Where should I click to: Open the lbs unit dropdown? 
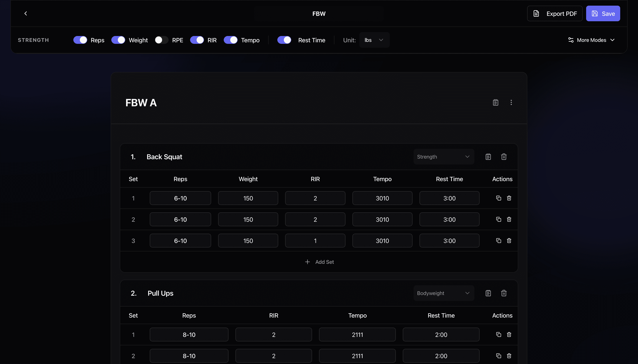pos(374,40)
